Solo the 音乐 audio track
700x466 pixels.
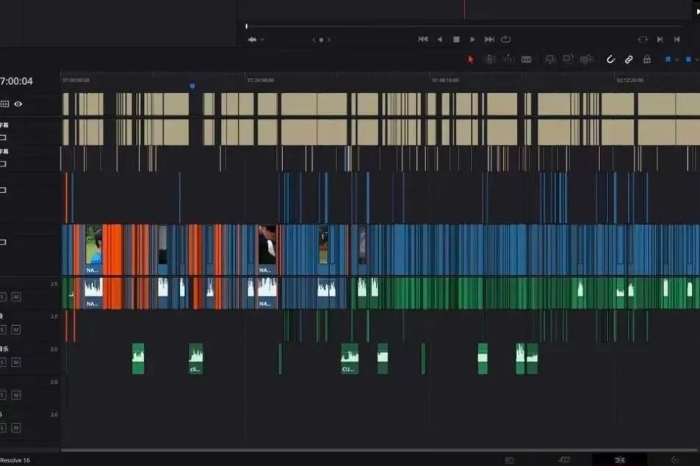[x=3, y=362]
